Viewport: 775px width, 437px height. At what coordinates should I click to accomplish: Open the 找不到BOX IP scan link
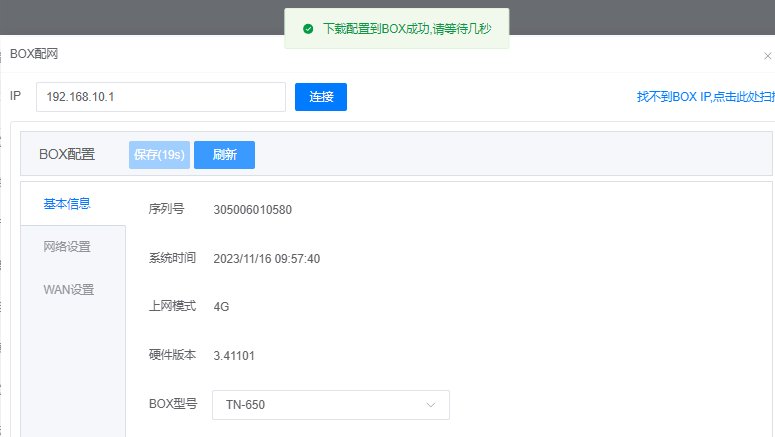[x=704, y=97]
